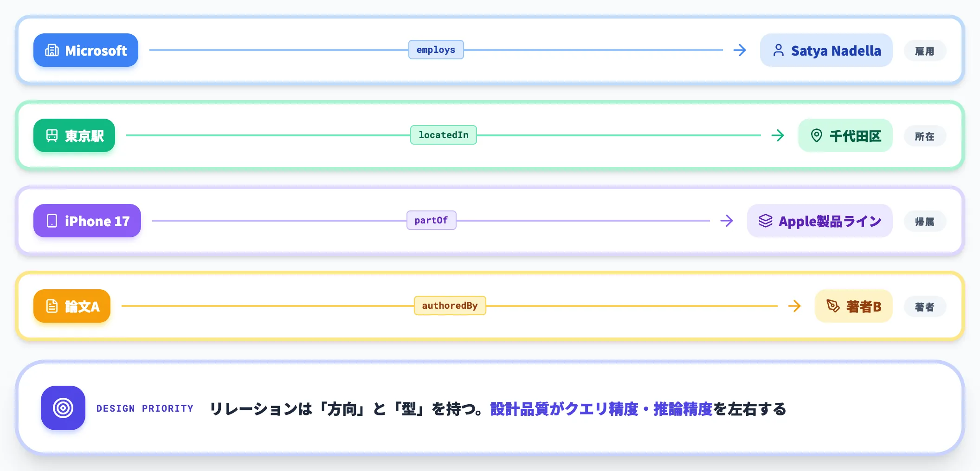Screen dimensions: 980x471
Task: Click the pen icon beside 著者B
Action: click(x=833, y=306)
